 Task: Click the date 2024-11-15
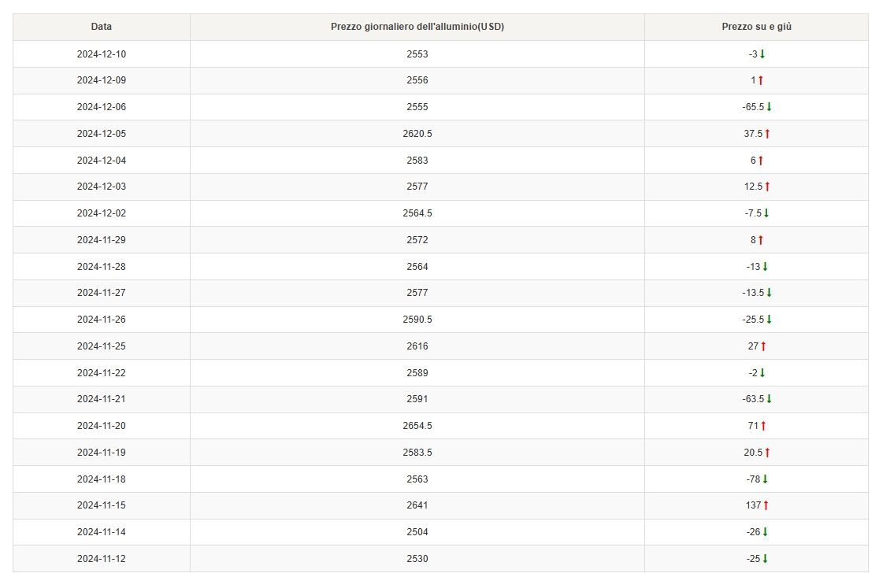[101, 505]
